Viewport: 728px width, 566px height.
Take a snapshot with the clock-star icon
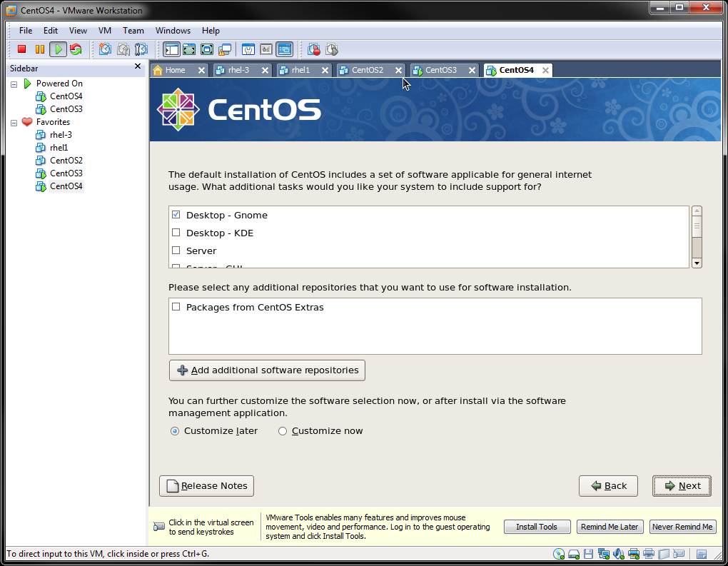pyautogui.click(x=105, y=49)
